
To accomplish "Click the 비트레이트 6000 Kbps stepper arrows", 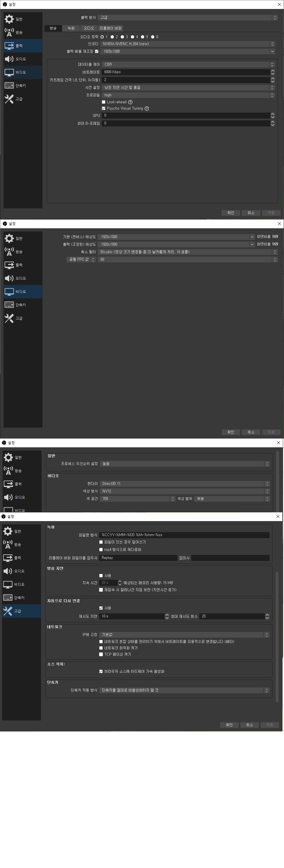I will pyautogui.click(x=272, y=72).
